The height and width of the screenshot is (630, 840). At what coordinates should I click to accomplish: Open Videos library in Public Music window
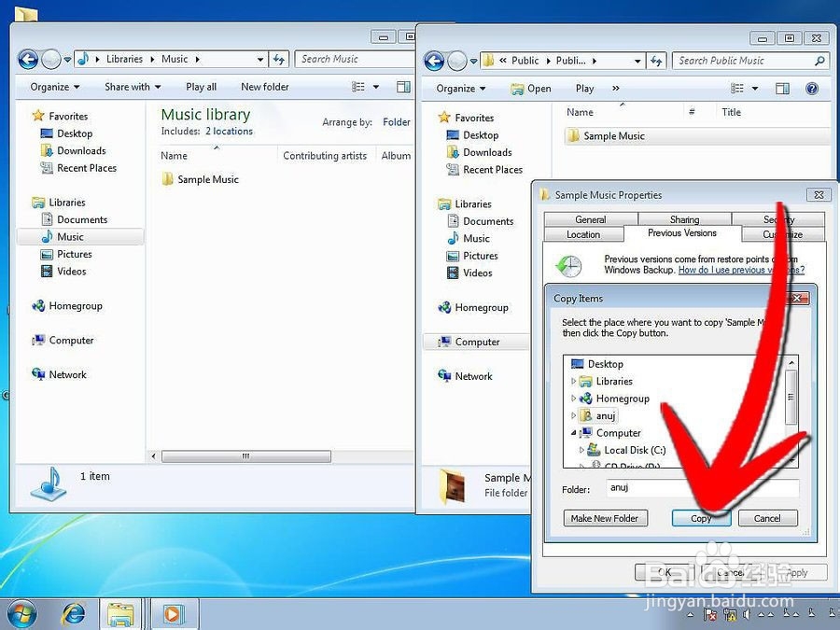coord(477,273)
